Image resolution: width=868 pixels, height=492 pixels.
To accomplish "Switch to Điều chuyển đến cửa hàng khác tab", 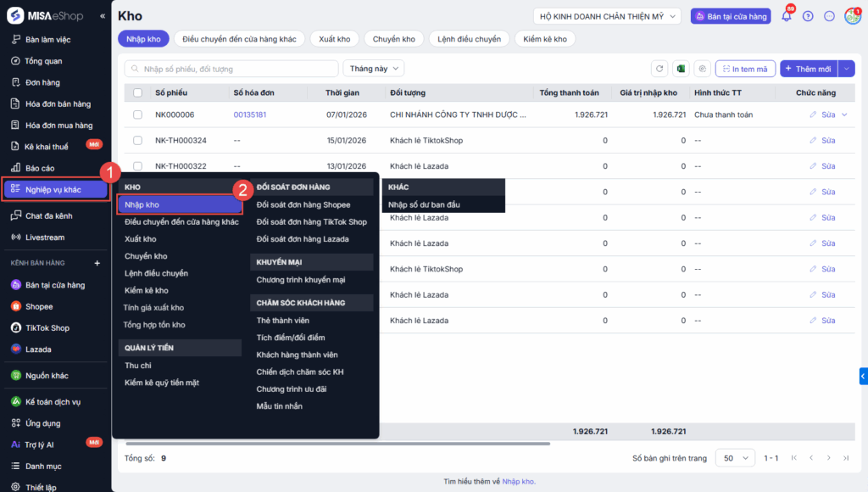I will 239,39.
